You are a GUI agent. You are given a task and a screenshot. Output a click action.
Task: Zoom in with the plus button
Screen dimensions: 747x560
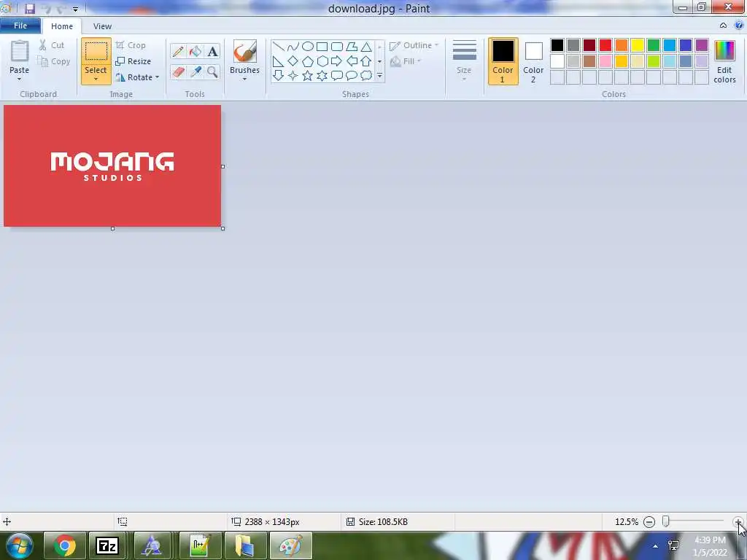[x=738, y=522]
